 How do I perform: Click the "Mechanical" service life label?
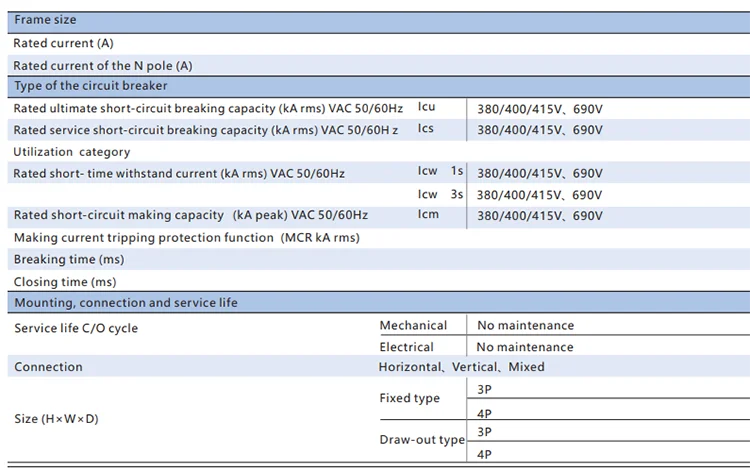click(413, 325)
